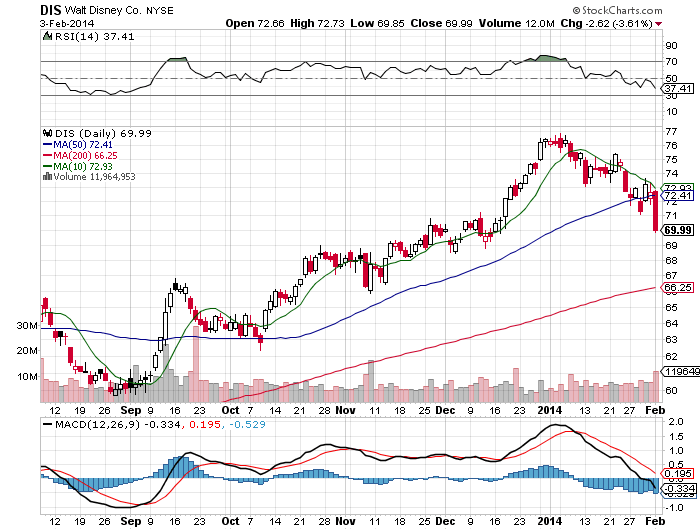Image resolution: width=700 pixels, height=530 pixels.
Task: Click the 'Volume 12.0M' header value
Action: 517,23
